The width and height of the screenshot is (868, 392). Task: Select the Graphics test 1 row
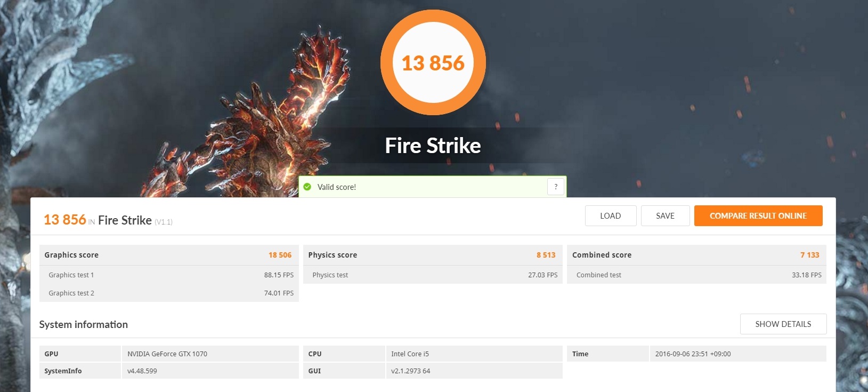click(169, 275)
